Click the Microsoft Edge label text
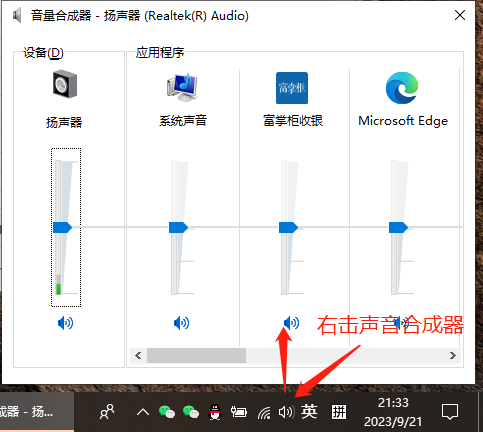The image size is (483, 432). (x=403, y=121)
